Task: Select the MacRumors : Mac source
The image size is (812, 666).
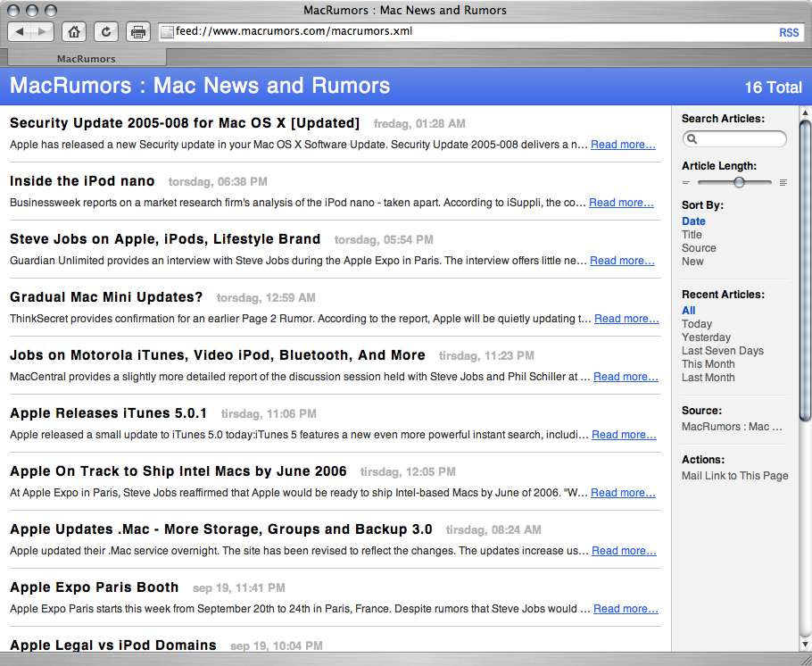Action: tap(732, 427)
